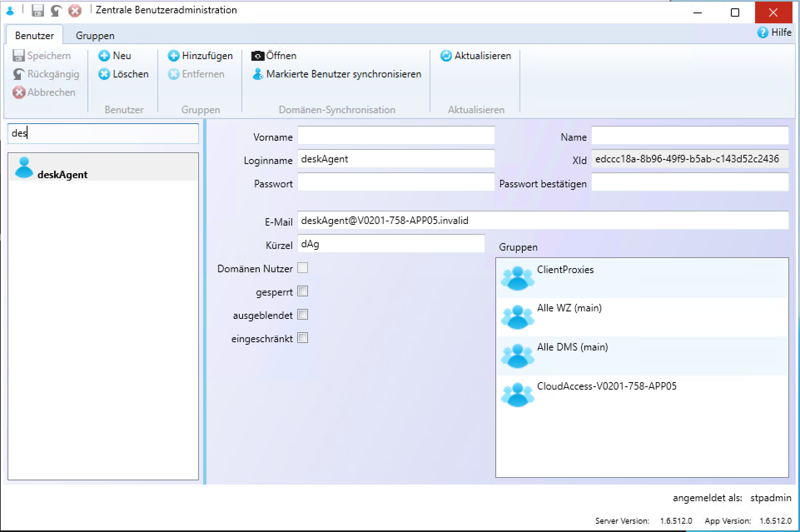
Task: Select the Alle WZ (main) group
Action: tap(642, 317)
